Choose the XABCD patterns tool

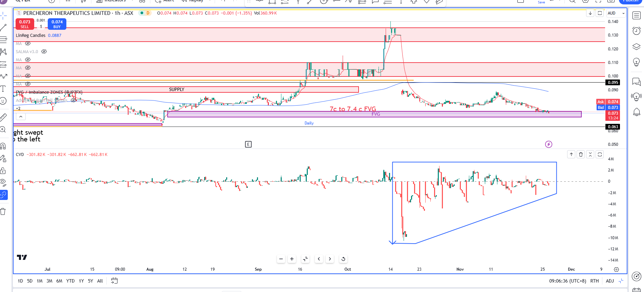pyautogui.click(x=3, y=52)
